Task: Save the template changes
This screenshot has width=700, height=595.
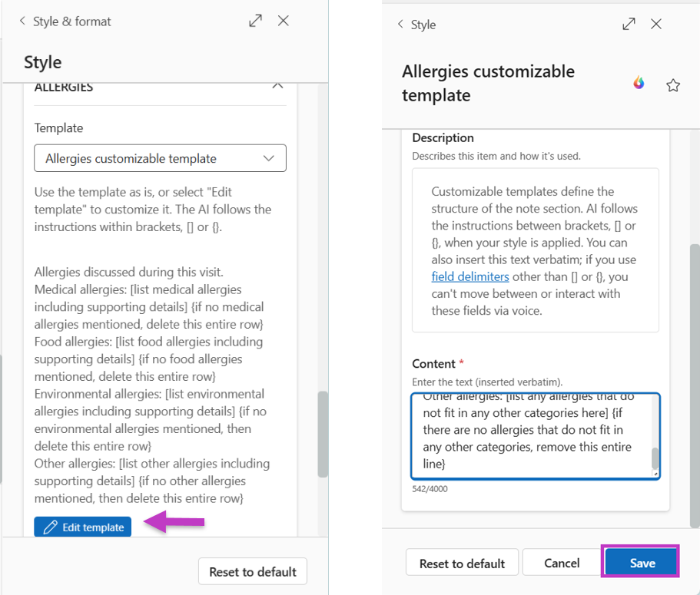Action: [640, 562]
